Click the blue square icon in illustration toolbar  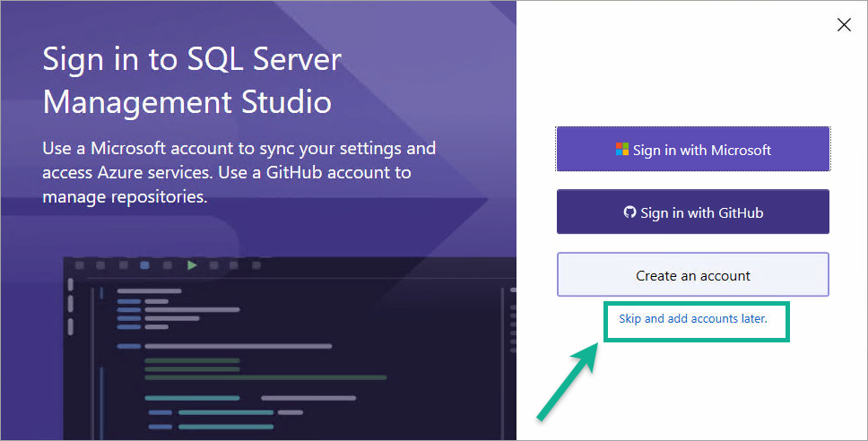click(x=145, y=265)
